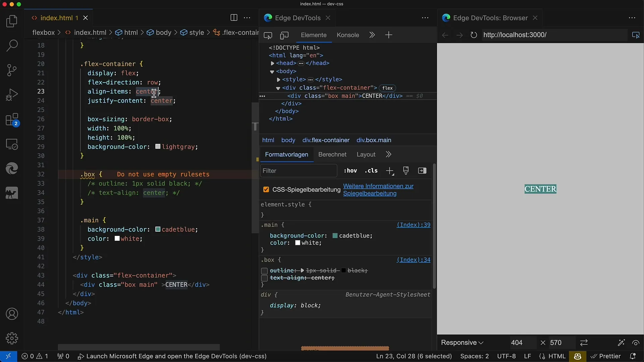The width and height of the screenshot is (644, 362).
Task: Click the inspect element picker tool
Action: coord(268,35)
